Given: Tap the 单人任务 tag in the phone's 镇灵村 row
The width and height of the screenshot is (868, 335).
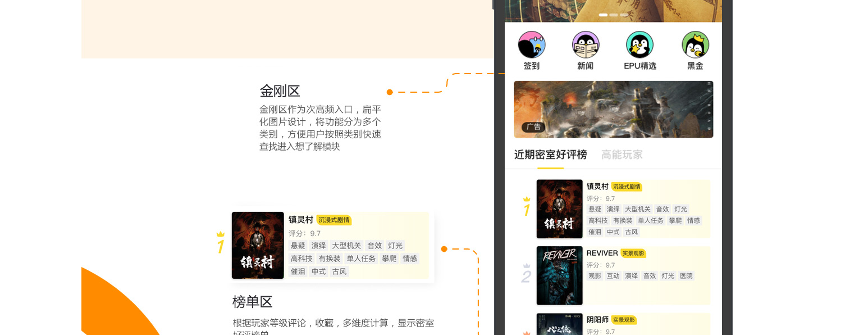Looking at the screenshot, I should (650, 220).
